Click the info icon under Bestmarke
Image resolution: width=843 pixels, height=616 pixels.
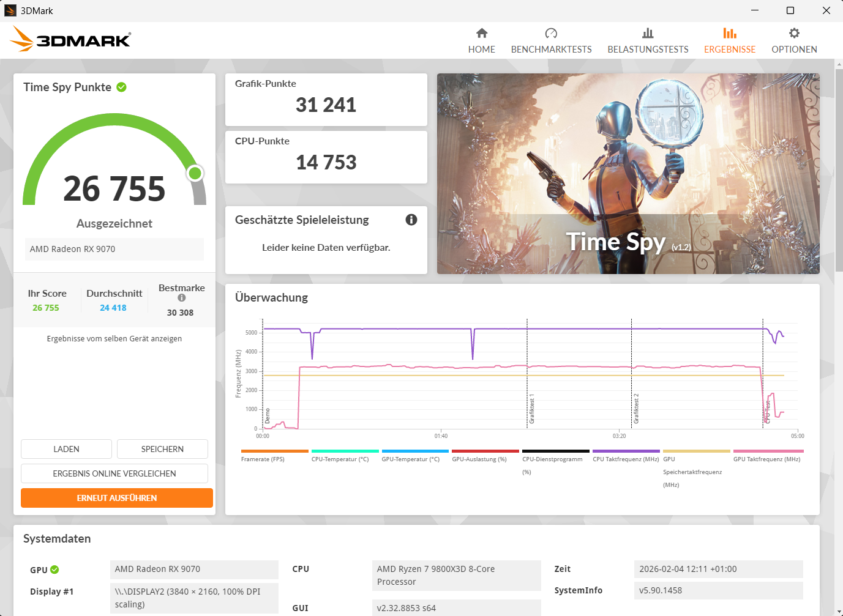tap(181, 298)
